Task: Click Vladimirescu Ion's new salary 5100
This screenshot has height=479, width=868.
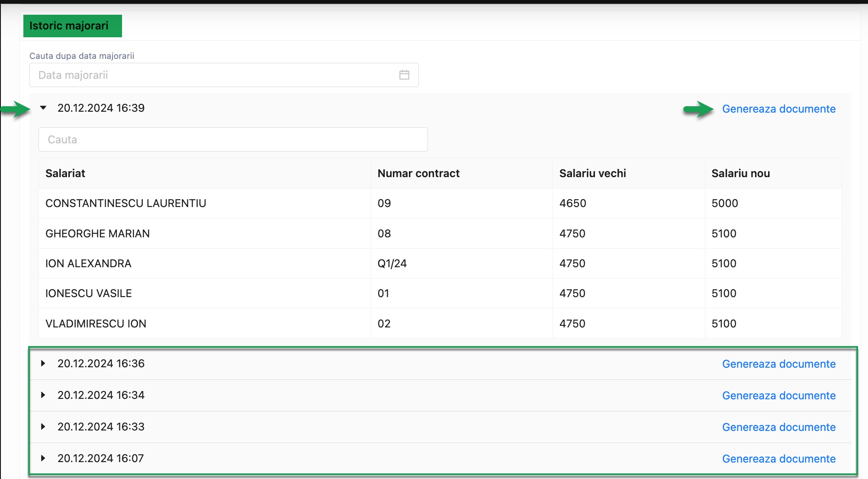Action: [724, 324]
